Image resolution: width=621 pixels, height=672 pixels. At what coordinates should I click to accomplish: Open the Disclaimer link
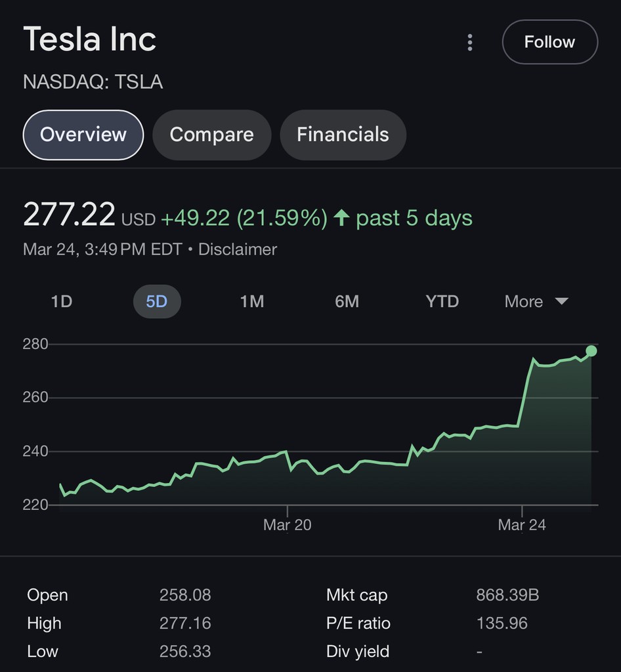point(238,249)
